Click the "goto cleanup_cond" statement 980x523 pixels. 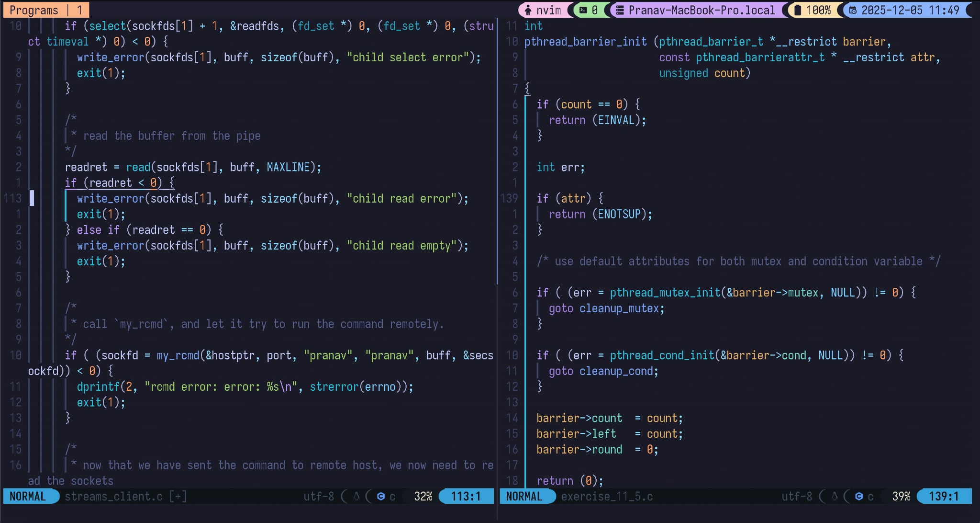click(x=603, y=371)
